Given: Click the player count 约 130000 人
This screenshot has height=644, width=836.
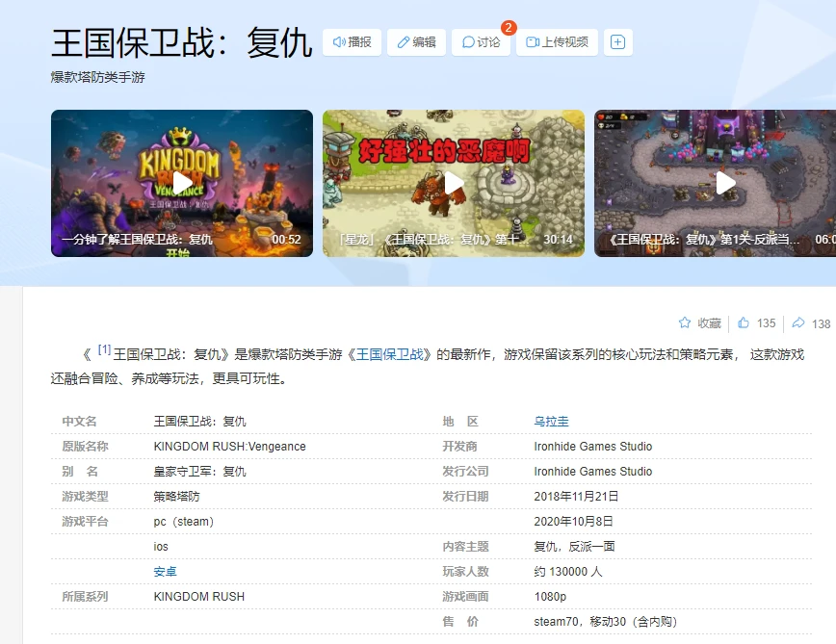Looking at the screenshot, I should click(568, 572).
